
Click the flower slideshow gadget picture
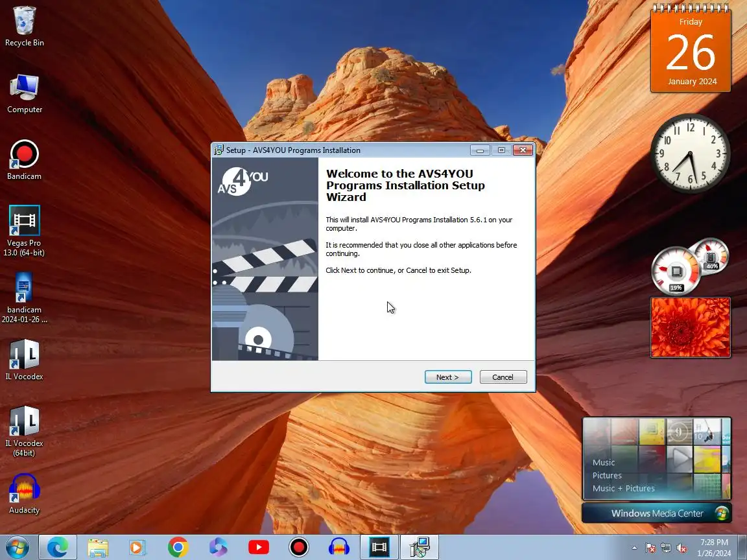[691, 327]
